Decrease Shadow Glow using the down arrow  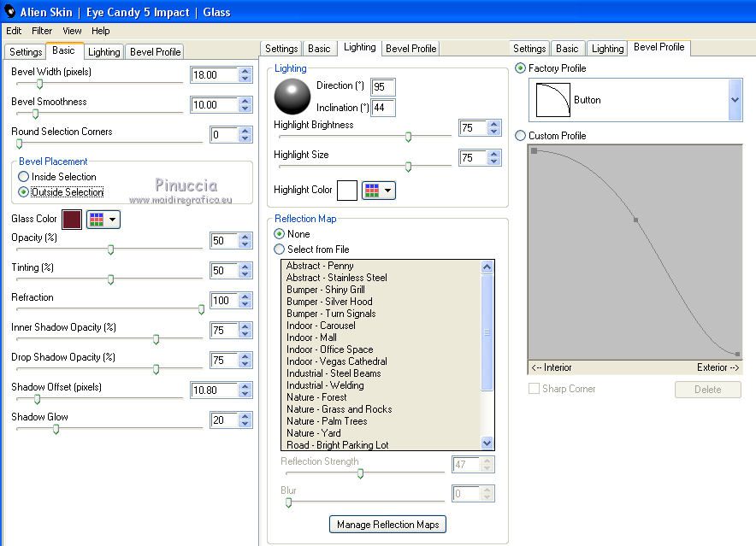pyautogui.click(x=245, y=424)
